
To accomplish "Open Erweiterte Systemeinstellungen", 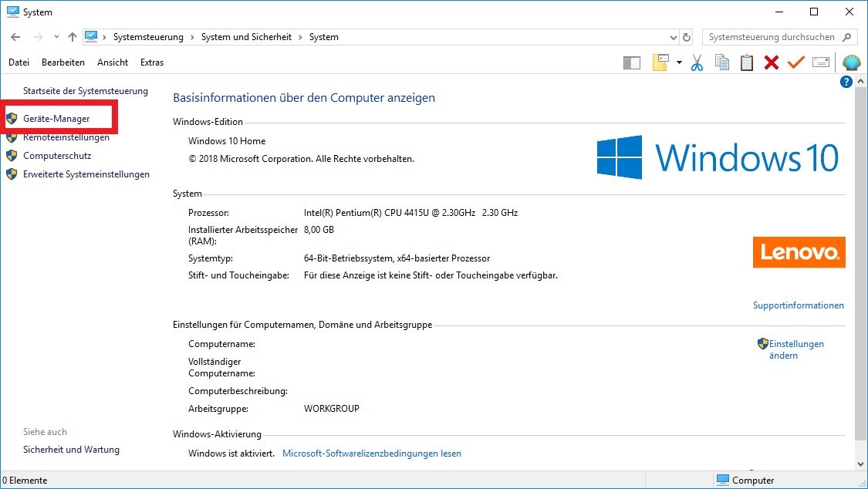I will [86, 174].
